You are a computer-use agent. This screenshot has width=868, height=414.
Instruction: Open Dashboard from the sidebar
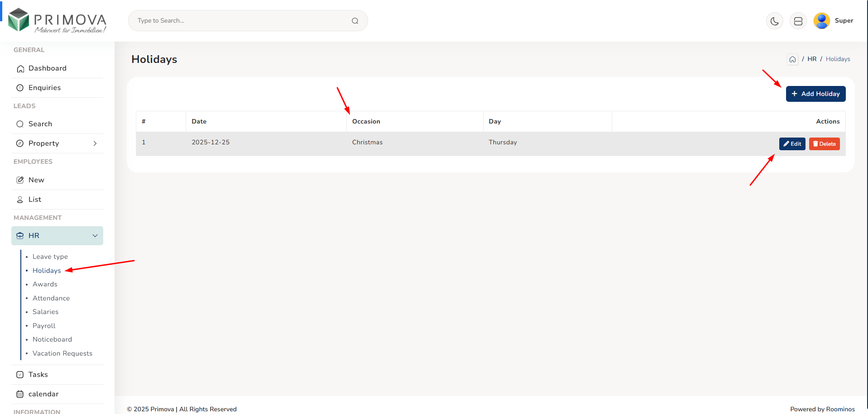click(x=47, y=68)
